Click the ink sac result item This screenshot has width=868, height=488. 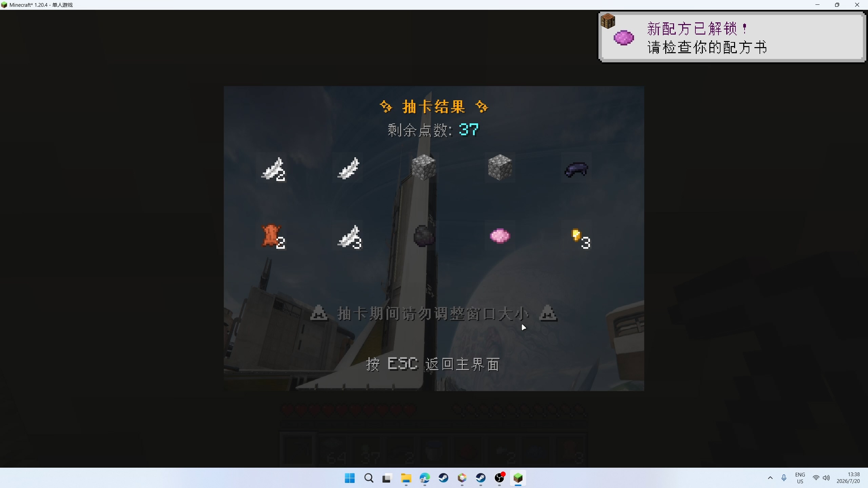tap(424, 236)
